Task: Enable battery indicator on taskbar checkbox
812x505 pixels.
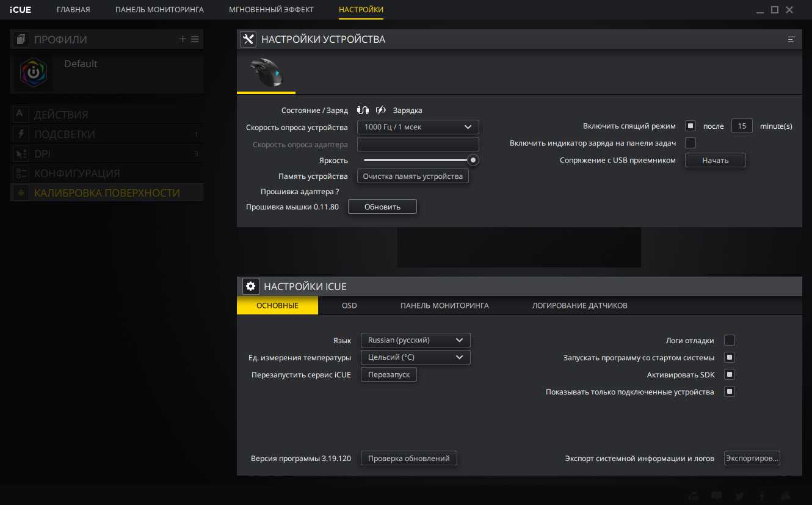Action: (691, 143)
